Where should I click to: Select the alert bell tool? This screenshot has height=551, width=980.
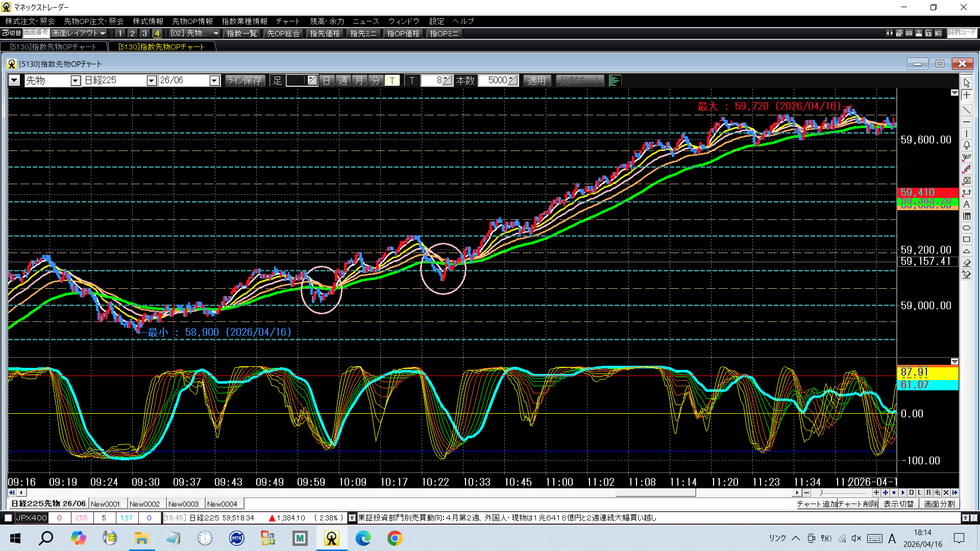(967, 145)
